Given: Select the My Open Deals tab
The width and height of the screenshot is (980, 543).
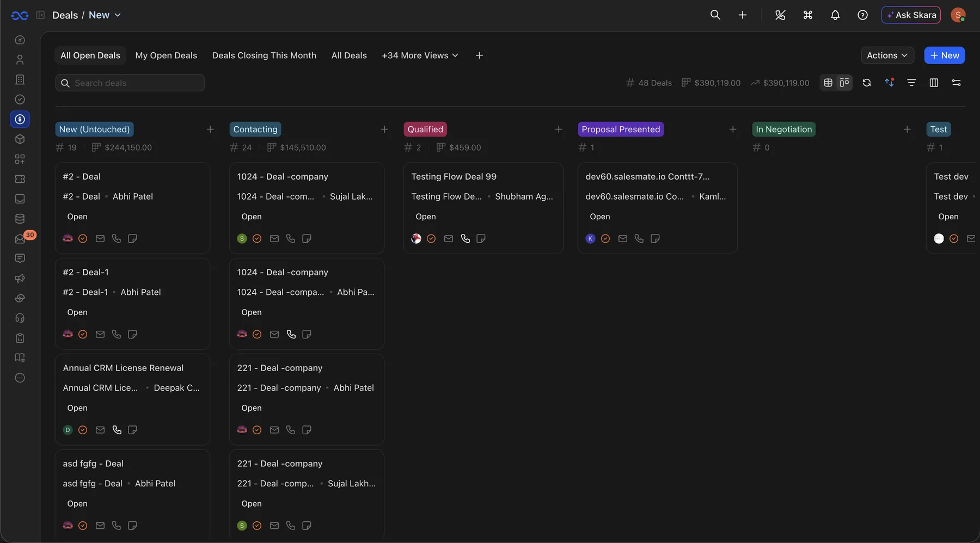Looking at the screenshot, I should (x=166, y=55).
